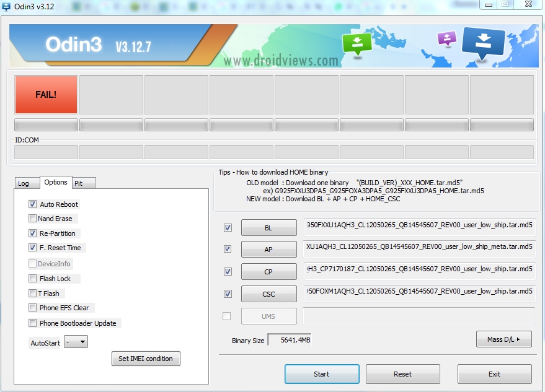Uncheck the CP file checkbox
This screenshot has width=545, height=392.
point(228,271)
